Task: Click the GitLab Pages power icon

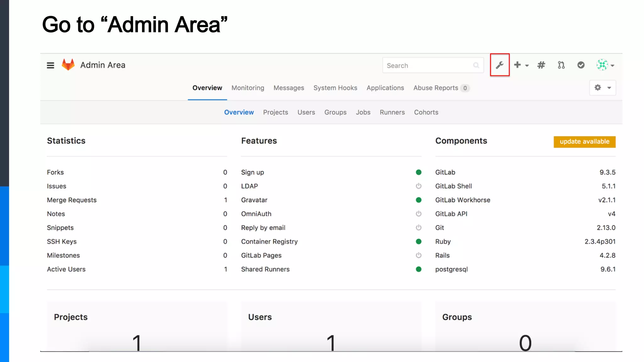Action: tap(419, 255)
